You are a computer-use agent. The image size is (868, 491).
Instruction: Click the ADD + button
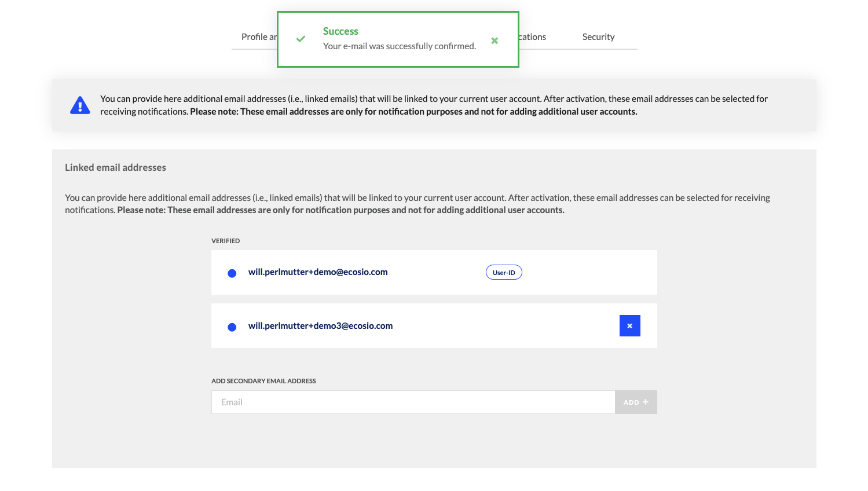(636, 402)
